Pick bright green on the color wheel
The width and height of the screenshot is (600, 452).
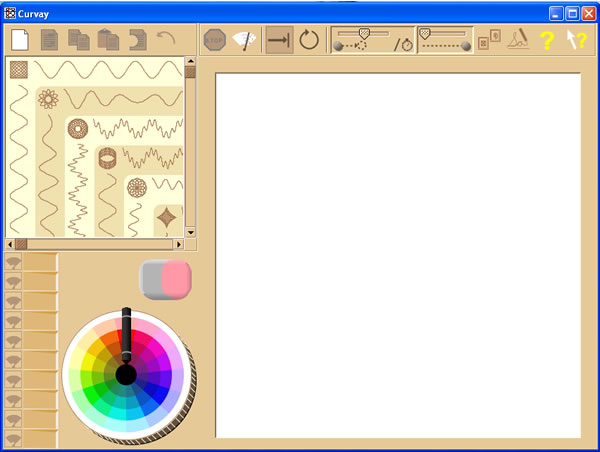click(x=92, y=393)
